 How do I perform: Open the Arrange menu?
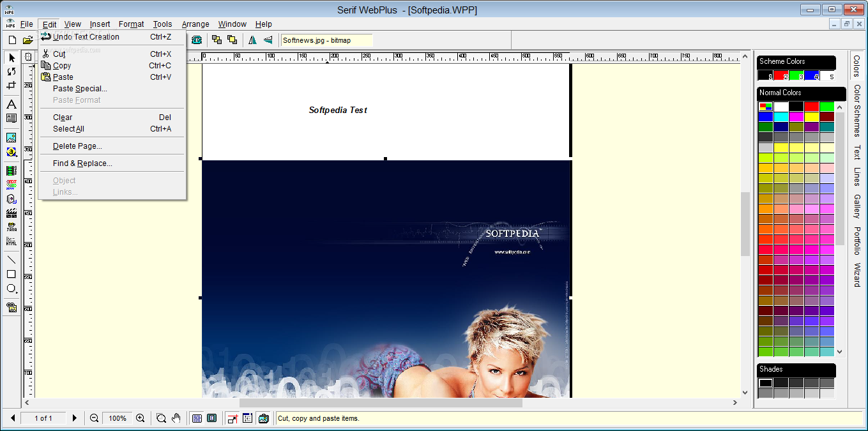195,24
